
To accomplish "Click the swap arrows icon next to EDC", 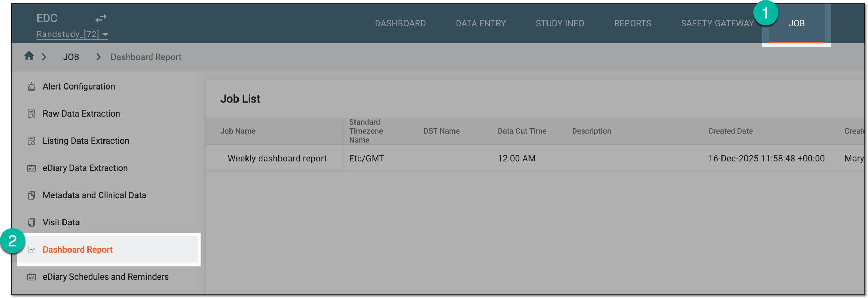I will click(101, 18).
